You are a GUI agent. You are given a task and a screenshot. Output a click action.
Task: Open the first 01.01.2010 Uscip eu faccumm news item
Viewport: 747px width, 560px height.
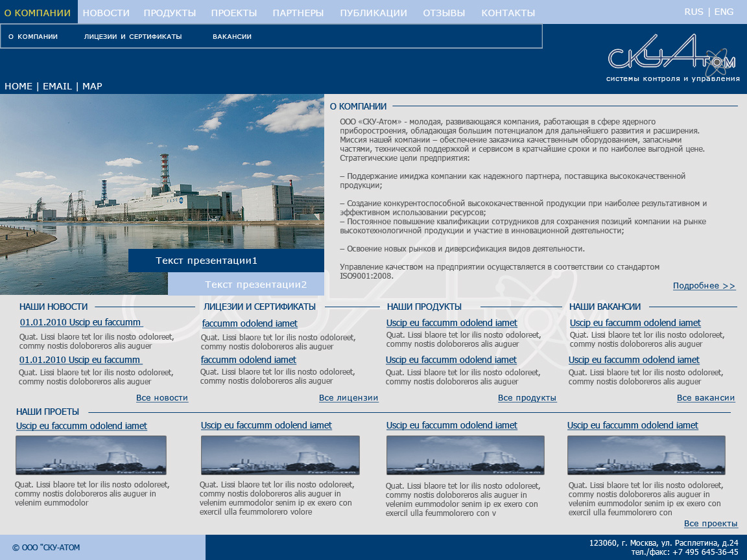click(81, 322)
